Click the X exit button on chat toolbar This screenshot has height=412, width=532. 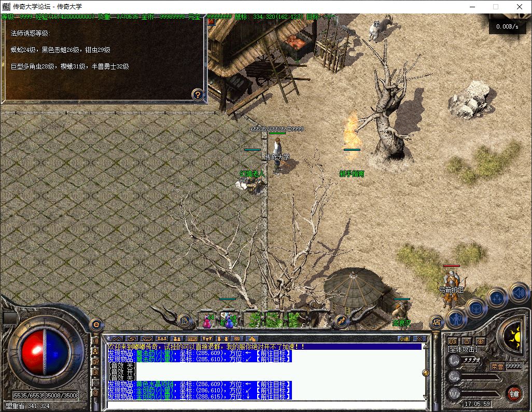[419, 339]
